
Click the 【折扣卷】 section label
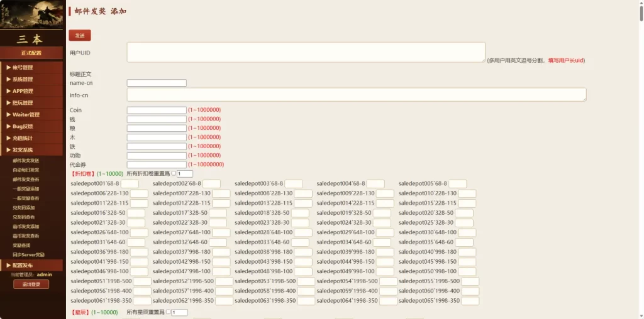click(82, 174)
